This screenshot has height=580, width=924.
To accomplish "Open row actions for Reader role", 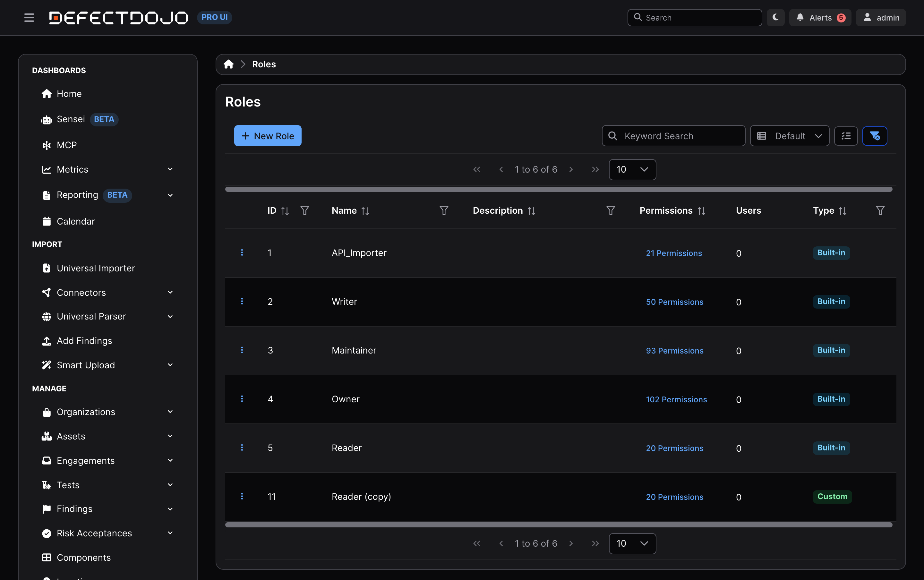I will [x=242, y=448].
